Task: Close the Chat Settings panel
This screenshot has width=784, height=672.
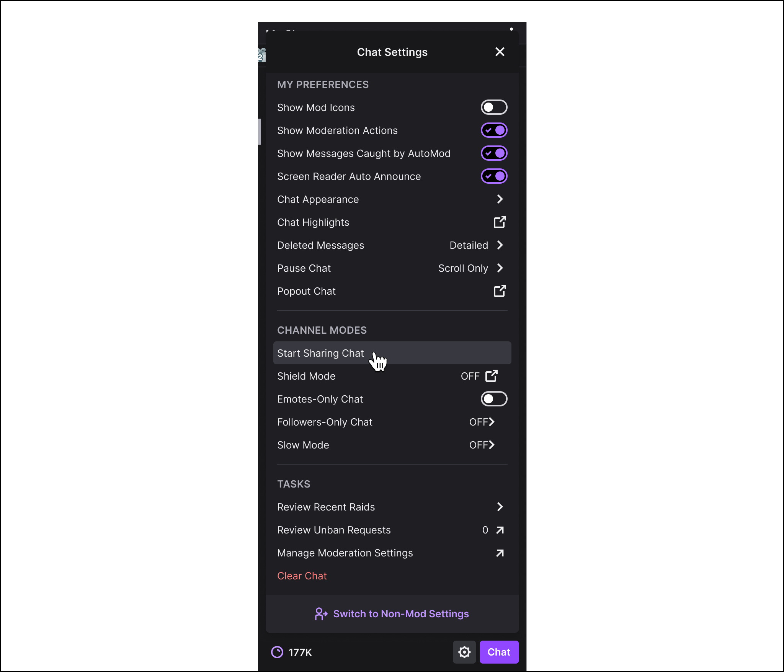Action: pos(500,52)
